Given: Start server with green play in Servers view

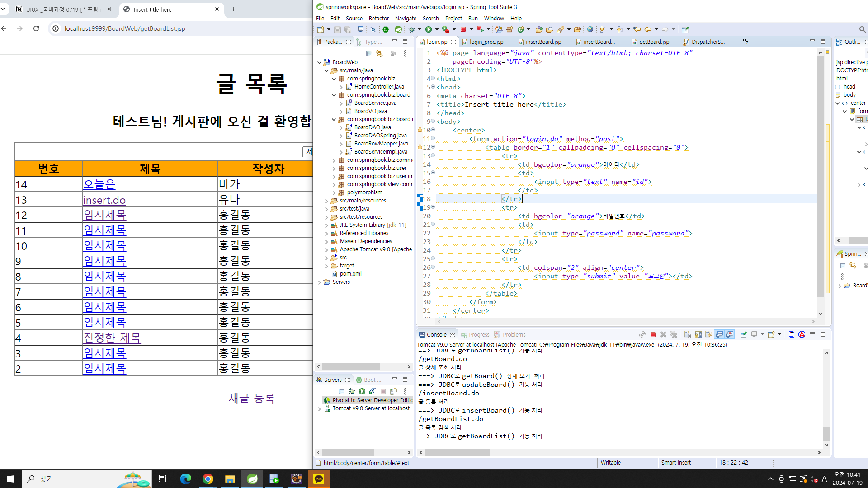Looking at the screenshot, I should pos(362,391).
